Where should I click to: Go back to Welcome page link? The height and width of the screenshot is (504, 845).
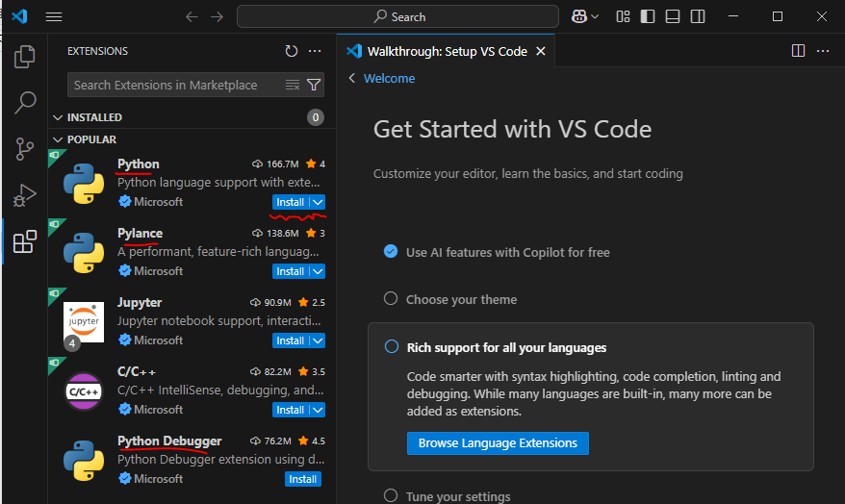point(389,79)
